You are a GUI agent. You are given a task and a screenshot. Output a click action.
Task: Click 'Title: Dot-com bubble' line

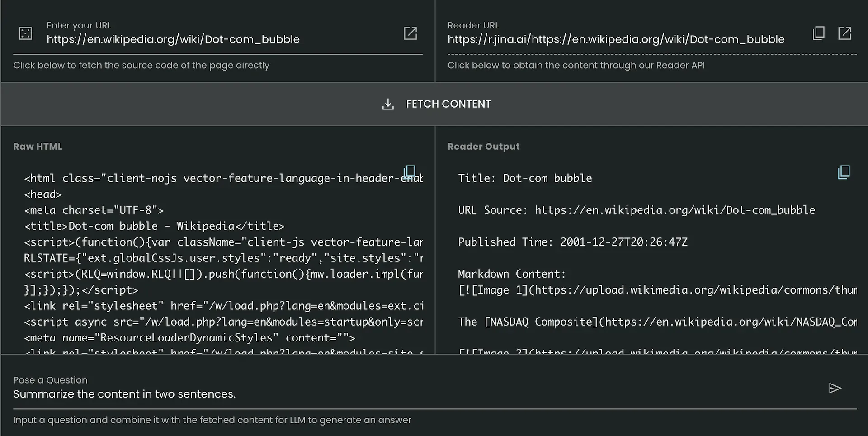point(525,178)
